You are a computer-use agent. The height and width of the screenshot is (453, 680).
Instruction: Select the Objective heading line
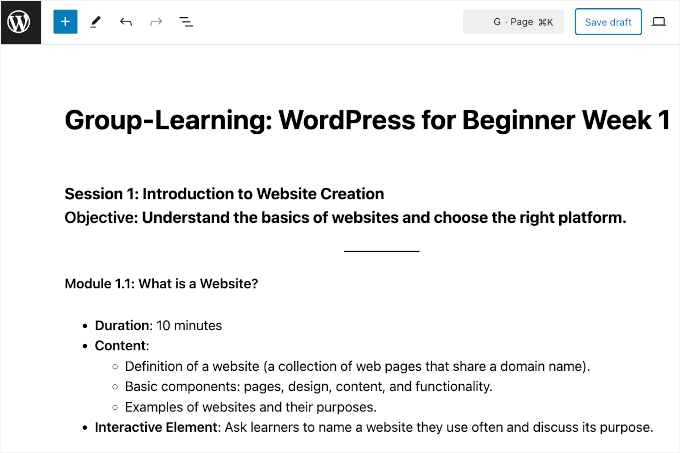[x=345, y=218]
